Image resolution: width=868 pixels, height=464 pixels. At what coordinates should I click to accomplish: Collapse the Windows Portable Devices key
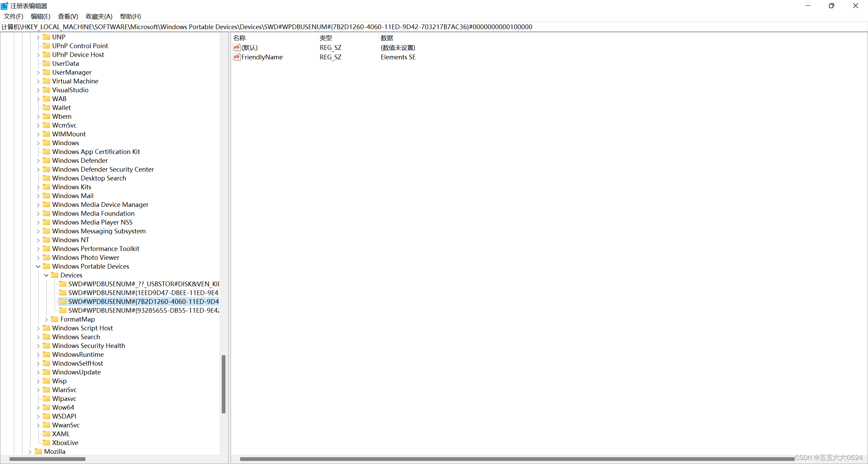click(38, 266)
